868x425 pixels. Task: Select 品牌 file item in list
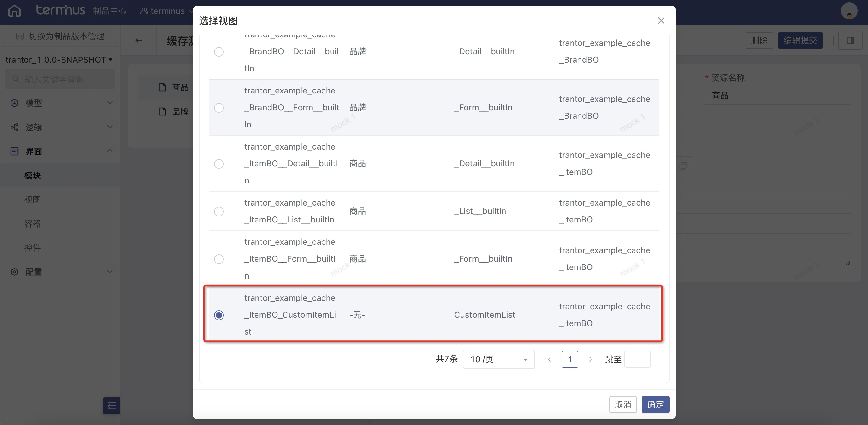tap(173, 112)
